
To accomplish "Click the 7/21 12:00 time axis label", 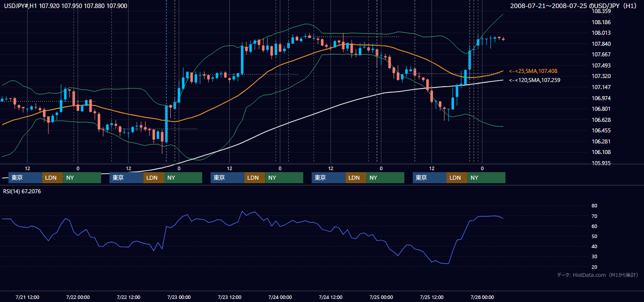I will pyautogui.click(x=27, y=297).
